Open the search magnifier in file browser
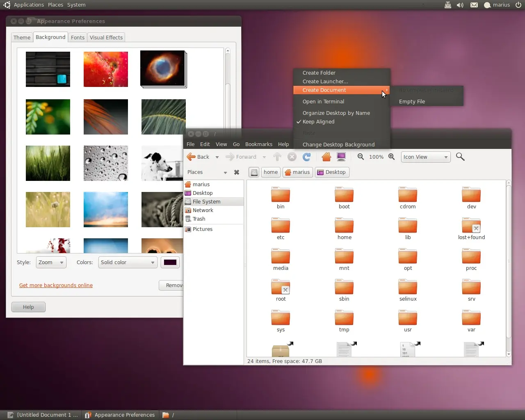 (x=460, y=157)
